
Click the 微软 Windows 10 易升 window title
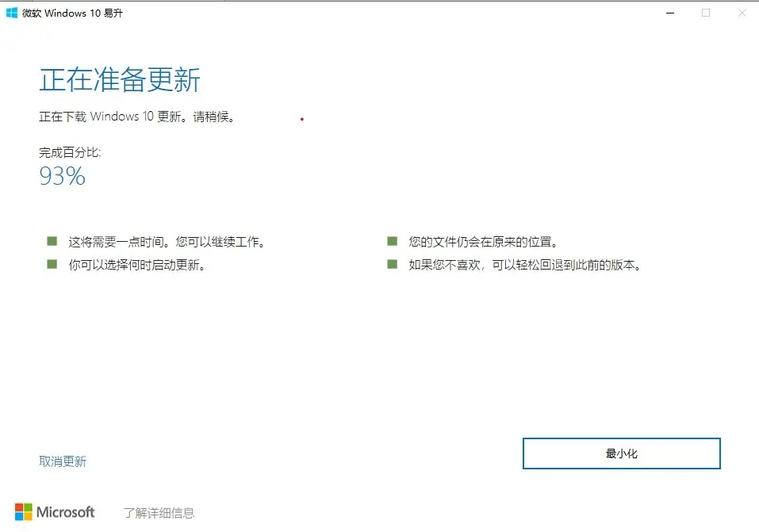[x=73, y=13]
